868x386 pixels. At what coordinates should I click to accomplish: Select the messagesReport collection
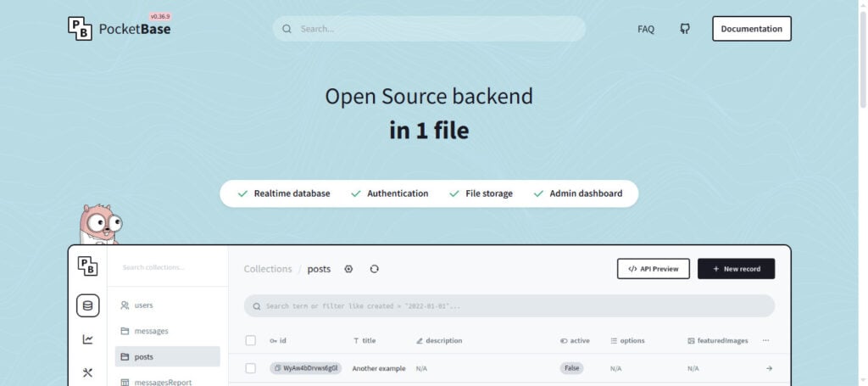pyautogui.click(x=167, y=381)
